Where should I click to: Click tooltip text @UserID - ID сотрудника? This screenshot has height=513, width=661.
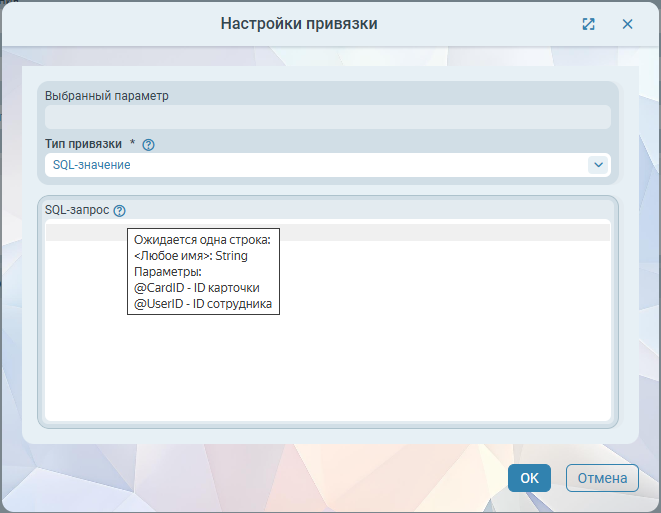(202, 304)
